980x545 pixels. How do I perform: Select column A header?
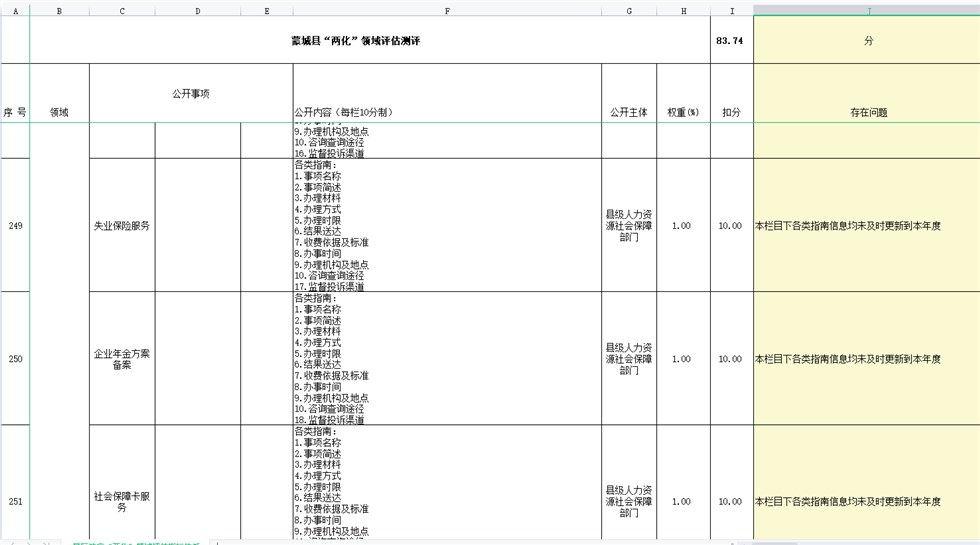(x=15, y=11)
